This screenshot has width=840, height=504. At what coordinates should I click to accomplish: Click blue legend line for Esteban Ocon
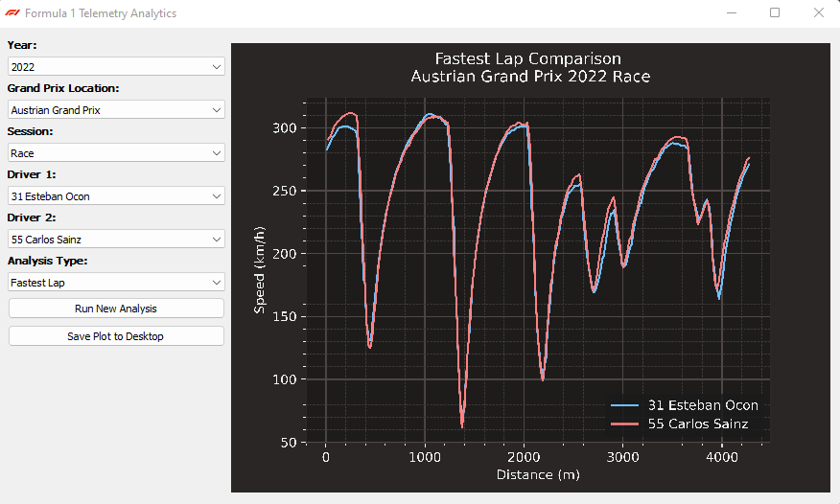click(x=625, y=405)
